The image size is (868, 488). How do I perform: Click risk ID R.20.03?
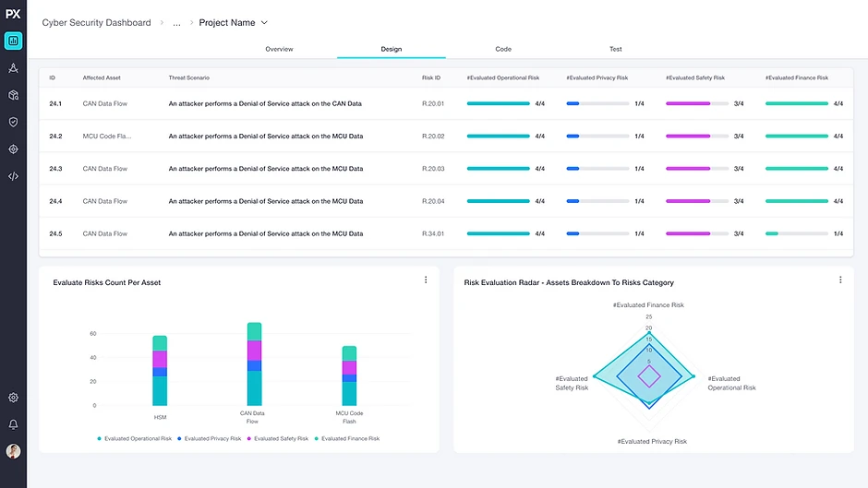(x=433, y=169)
